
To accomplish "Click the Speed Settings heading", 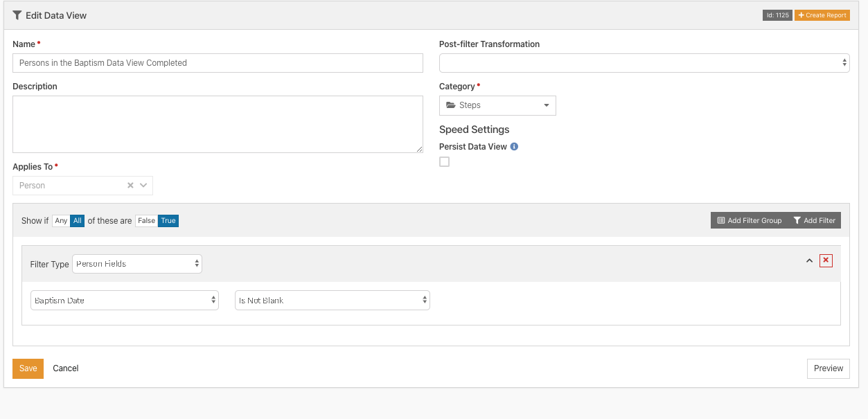I will (x=474, y=130).
